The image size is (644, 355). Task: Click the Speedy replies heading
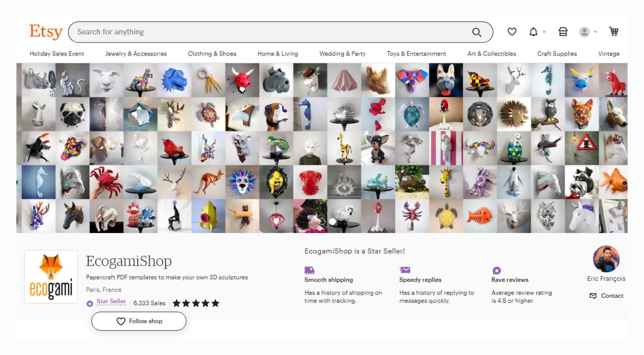coord(420,280)
